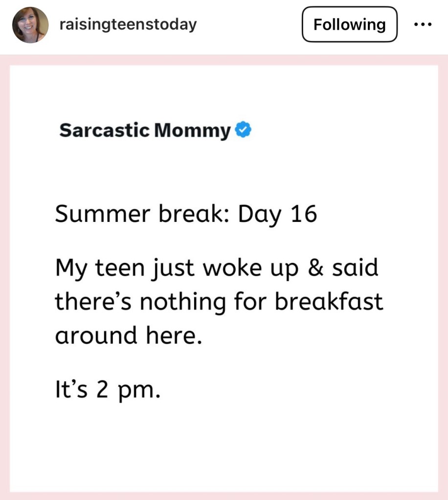Select the "Sarcastic Mommy" account name
The height and width of the screenshot is (500, 448).
pyautogui.click(x=145, y=130)
